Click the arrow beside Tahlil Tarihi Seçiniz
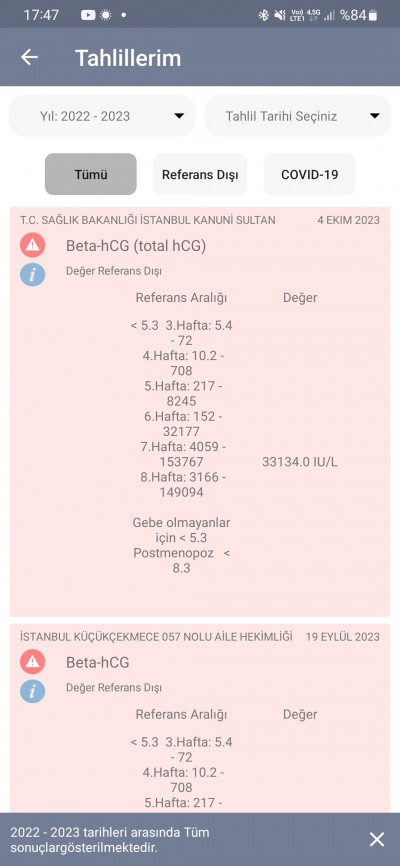 tap(375, 116)
